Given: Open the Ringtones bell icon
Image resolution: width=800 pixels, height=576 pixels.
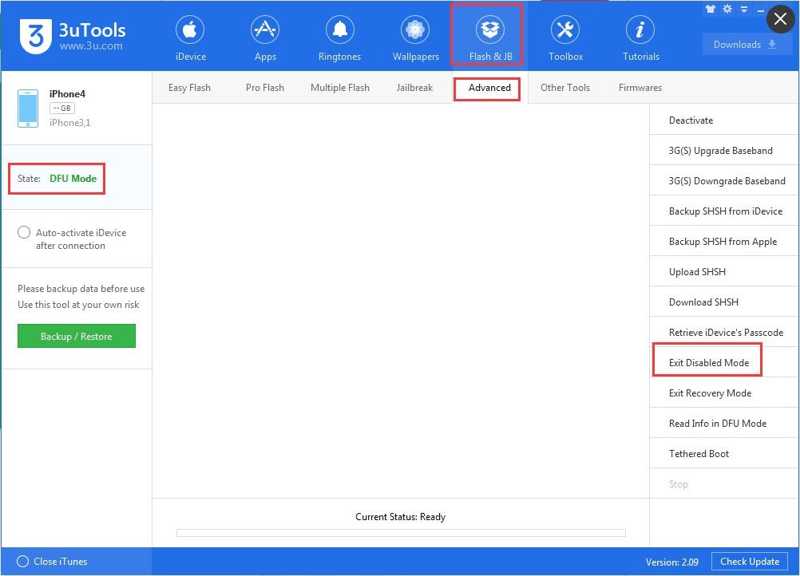Looking at the screenshot, I should 340,30.
